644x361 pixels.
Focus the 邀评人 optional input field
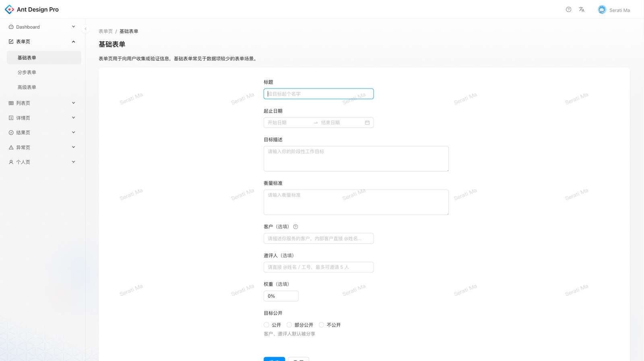pyautogui.click(x=318, y=267)
